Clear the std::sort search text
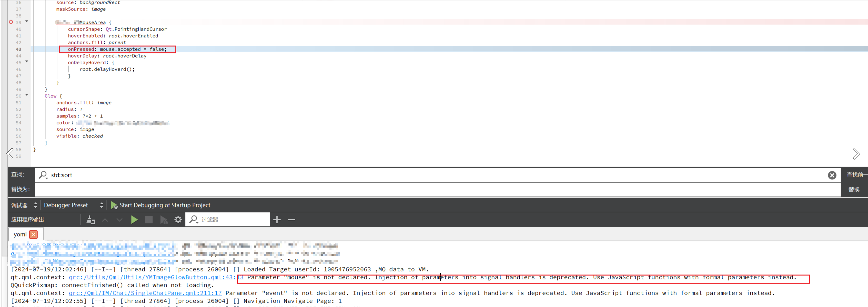The height and width of the screenshot is (307, 868). tap(832, 175)
